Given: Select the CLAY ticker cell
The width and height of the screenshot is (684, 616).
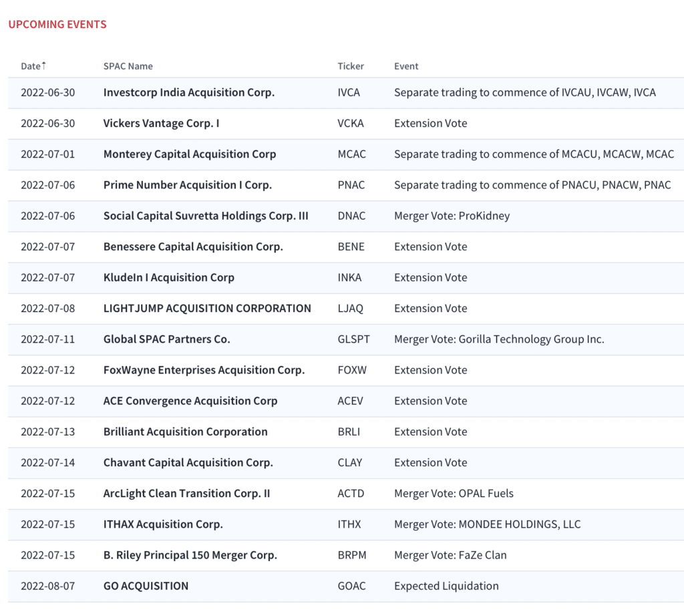Looking at the screenshot, I should click(350, 462).
